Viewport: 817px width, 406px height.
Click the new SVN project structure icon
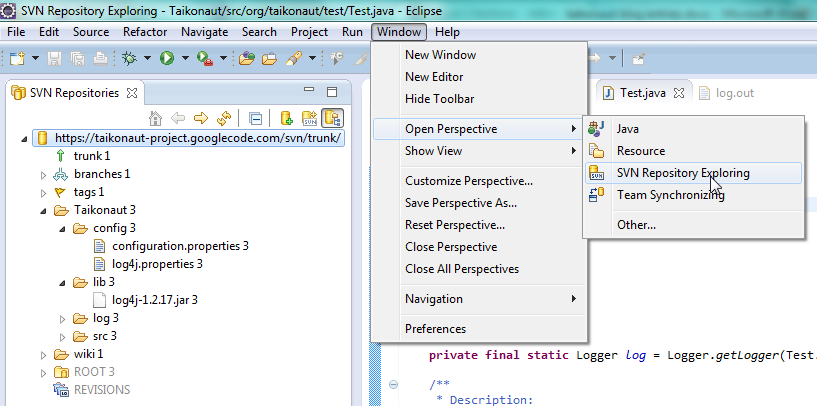(x=310, y=119)
